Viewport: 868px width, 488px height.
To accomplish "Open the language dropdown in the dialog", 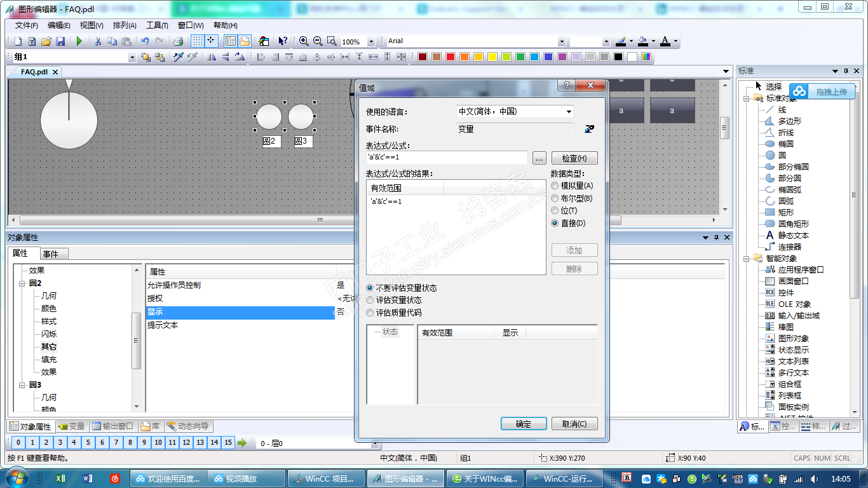I will [x=569, y=112].
